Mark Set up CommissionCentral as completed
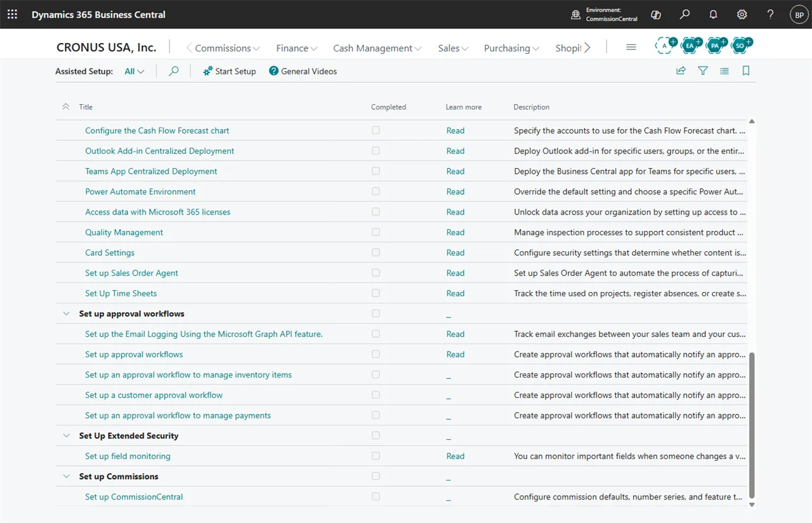This screenshot has height=523, width=812. pyautogui.click(x=376, y=496)
